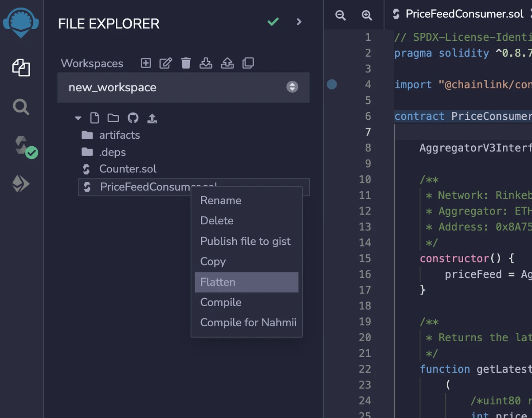The width and height of the screenshot is (532, 418).
Task: Zoom out the editor font size
Action: 340,16
